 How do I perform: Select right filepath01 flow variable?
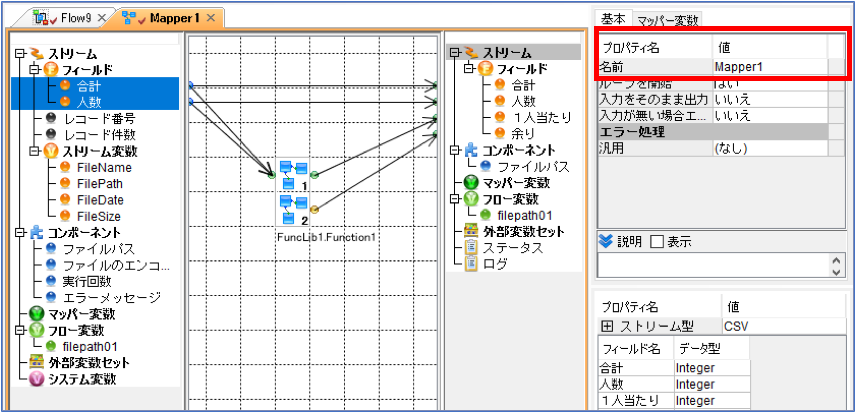(x=524, y=215)
